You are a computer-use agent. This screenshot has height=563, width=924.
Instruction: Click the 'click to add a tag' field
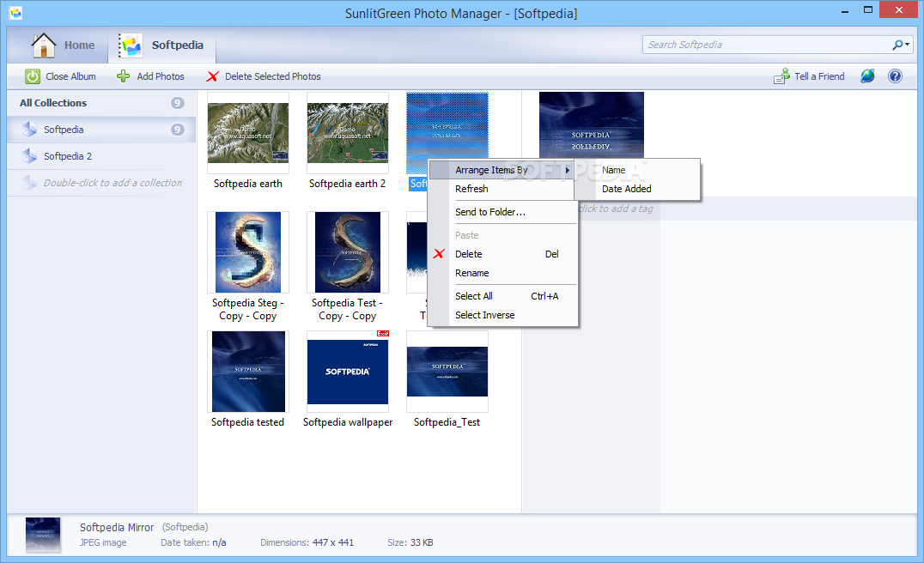pos(617,209)
